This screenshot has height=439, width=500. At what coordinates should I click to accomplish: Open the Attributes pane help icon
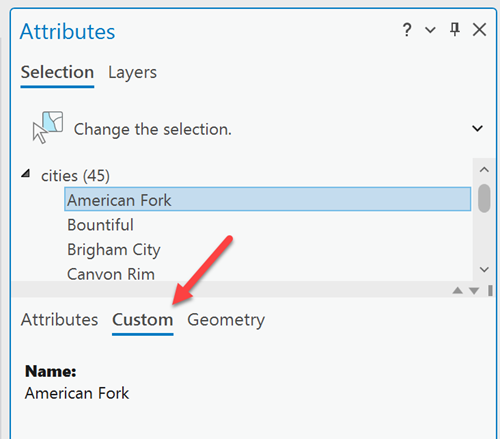coord(407,30)
